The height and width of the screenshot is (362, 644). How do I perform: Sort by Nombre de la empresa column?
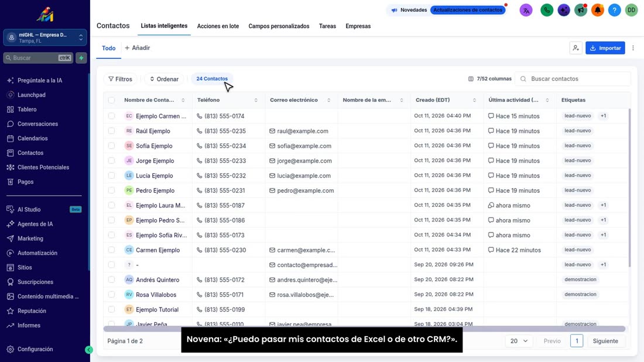401,100
